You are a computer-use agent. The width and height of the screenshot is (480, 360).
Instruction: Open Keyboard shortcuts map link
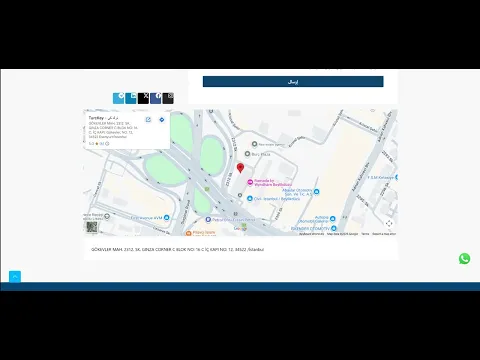point(311,234)
